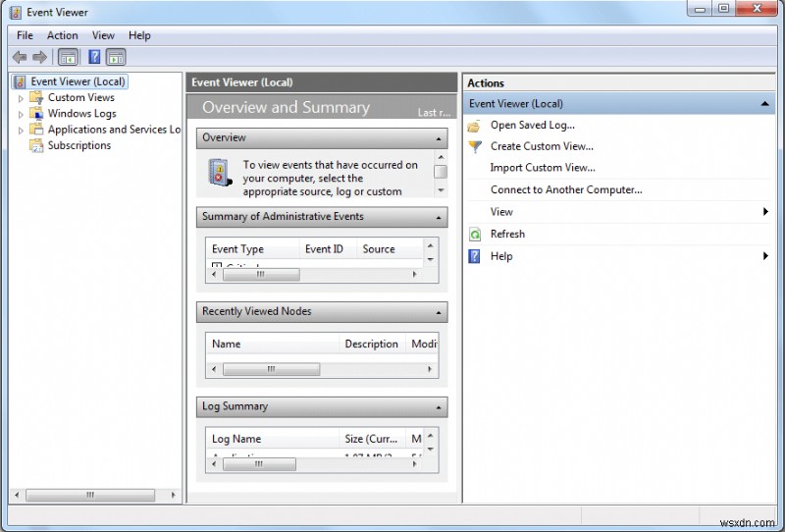This screenshot has height=532, width=785.
Task: Click Recently Viewed Nodes horizontal scrollbar thumb
Action: [x=271, y=369]
